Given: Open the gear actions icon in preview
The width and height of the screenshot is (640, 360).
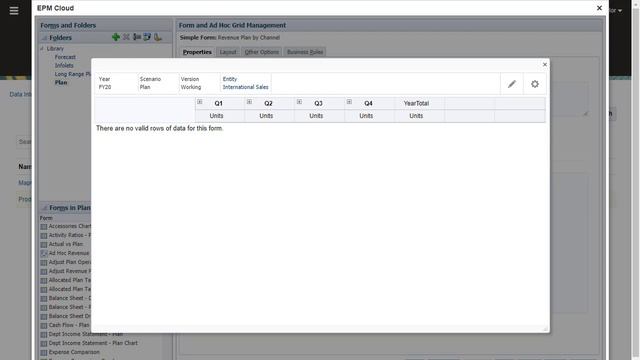Looking at the screenshot, I should pos(535,84).
